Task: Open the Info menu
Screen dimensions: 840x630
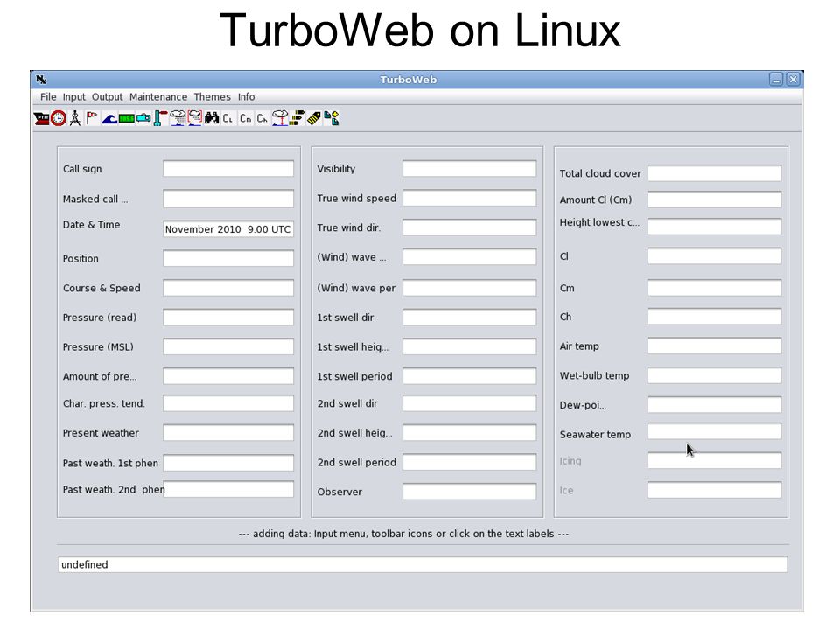Action: pos(247,97)
